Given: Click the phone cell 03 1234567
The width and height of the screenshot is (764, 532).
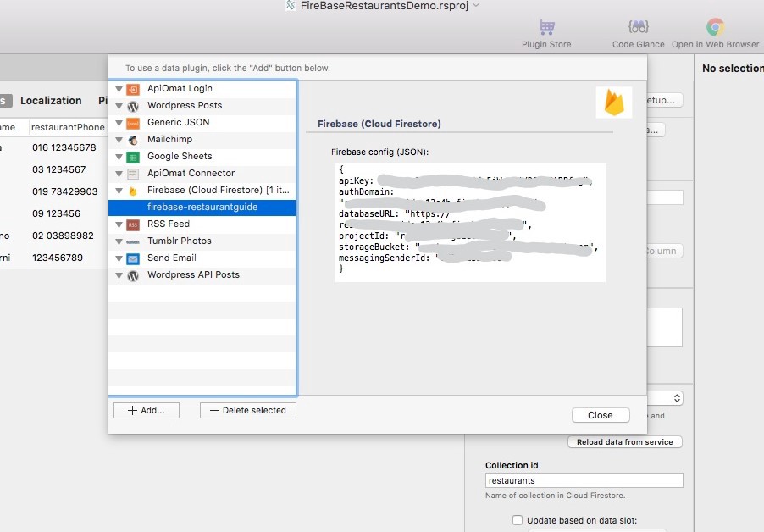Looking at the screenshot, I should (x=59, y=169).
